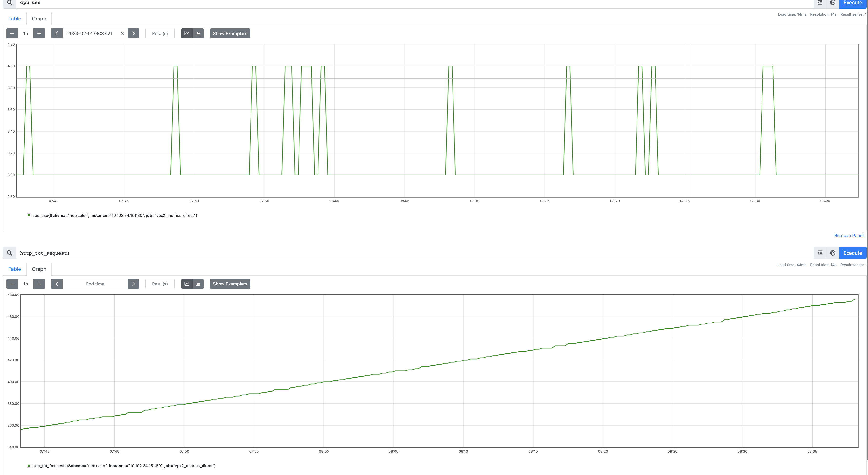
Task: Decrease time range in http_tot_Requests panel
Action: [x=12, y=284]
